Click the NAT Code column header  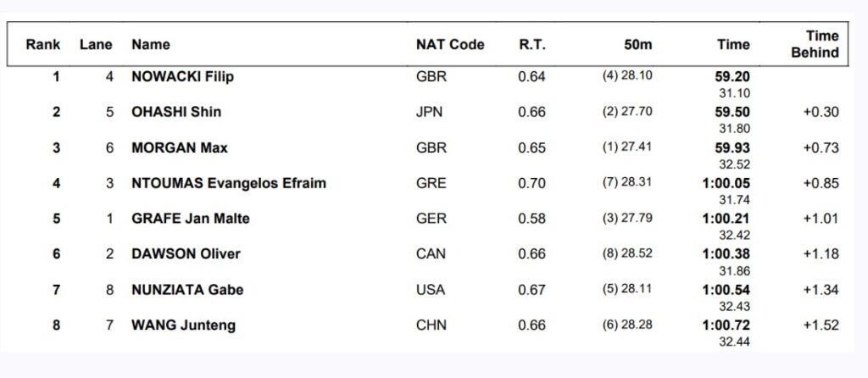click(450, 45)
